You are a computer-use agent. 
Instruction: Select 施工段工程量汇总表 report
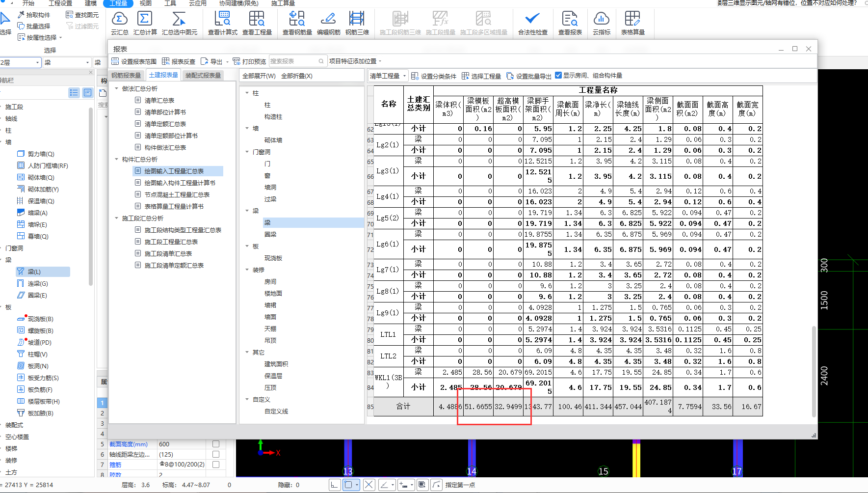(171, 242)
